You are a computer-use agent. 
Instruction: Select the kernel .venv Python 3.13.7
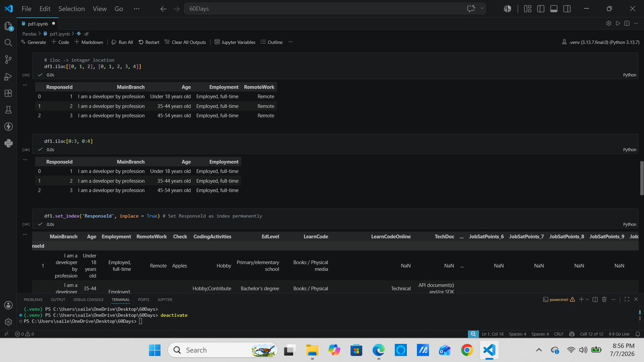(599, 42)
